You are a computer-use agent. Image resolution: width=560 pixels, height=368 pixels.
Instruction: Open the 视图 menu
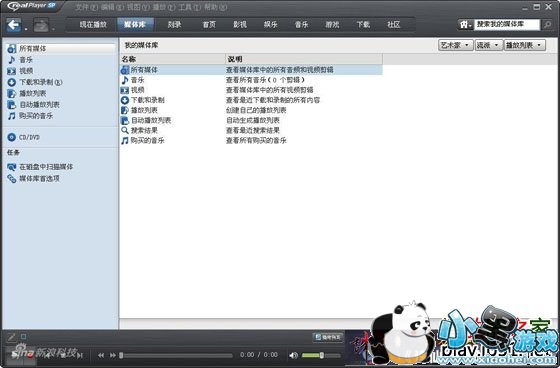(138, 7)
